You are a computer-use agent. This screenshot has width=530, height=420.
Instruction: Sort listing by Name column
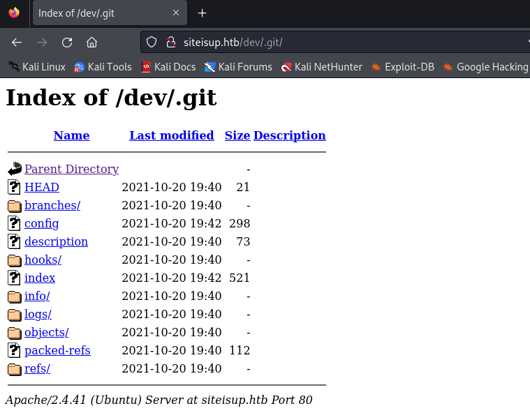(71, 135)
